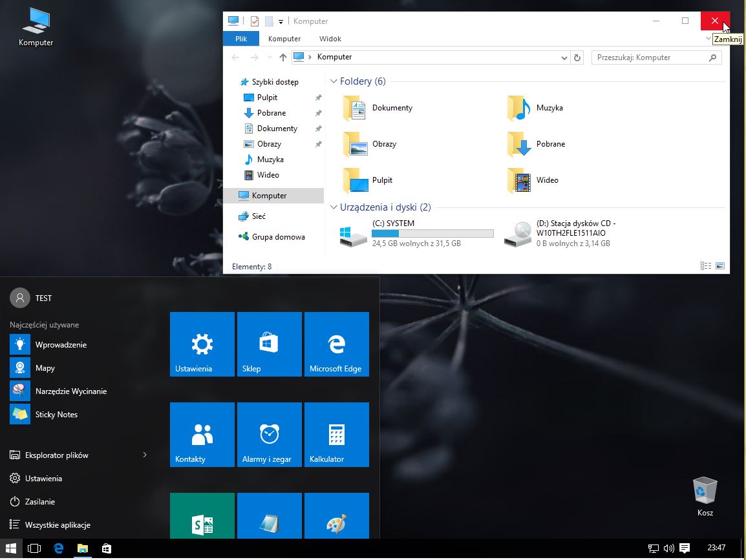The width and height of the screenshot is (746, 560).
Task: Open the Kalkulator tile
Action: tap(336, 435)
